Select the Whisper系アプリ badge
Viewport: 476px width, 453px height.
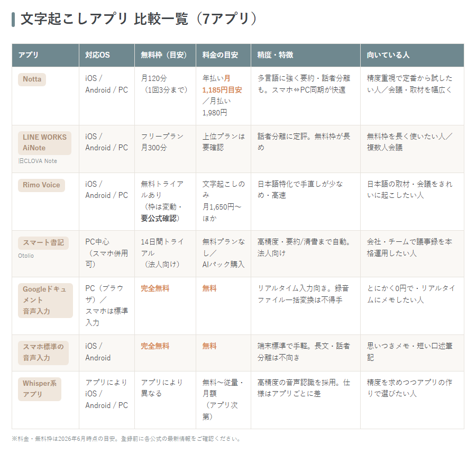click(40, 389)
